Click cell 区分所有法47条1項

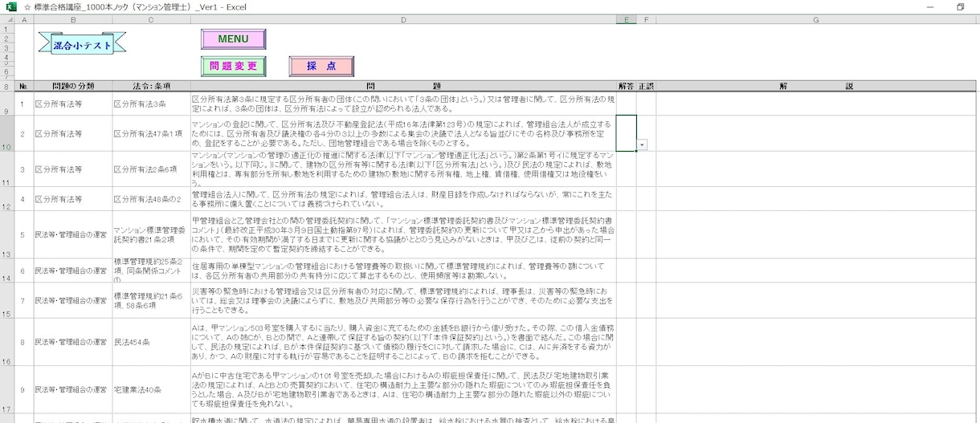pos(151,133)
